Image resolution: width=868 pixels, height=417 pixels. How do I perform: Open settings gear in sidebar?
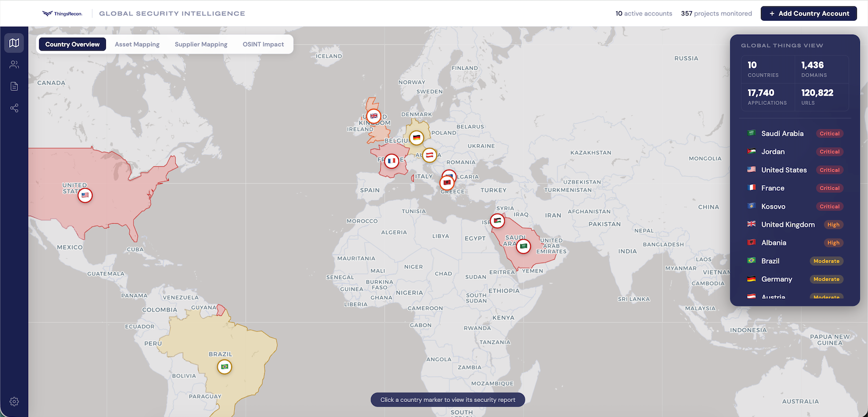coord(14,402)
